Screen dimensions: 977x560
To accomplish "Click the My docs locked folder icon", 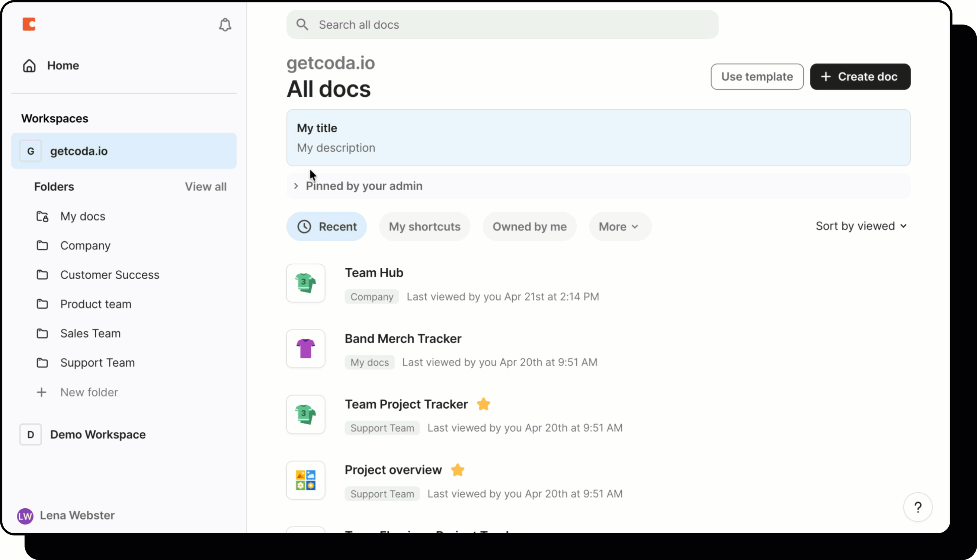I will click(42, 216).
